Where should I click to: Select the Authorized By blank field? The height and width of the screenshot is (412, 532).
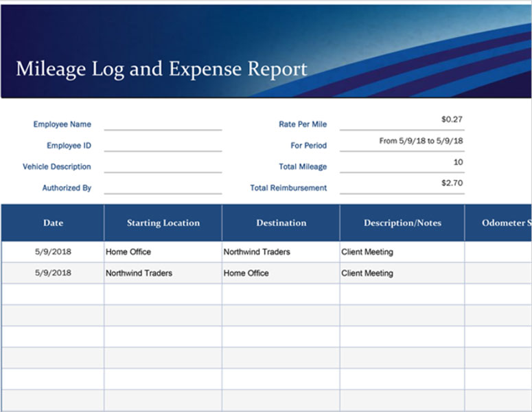pos(163,187)
